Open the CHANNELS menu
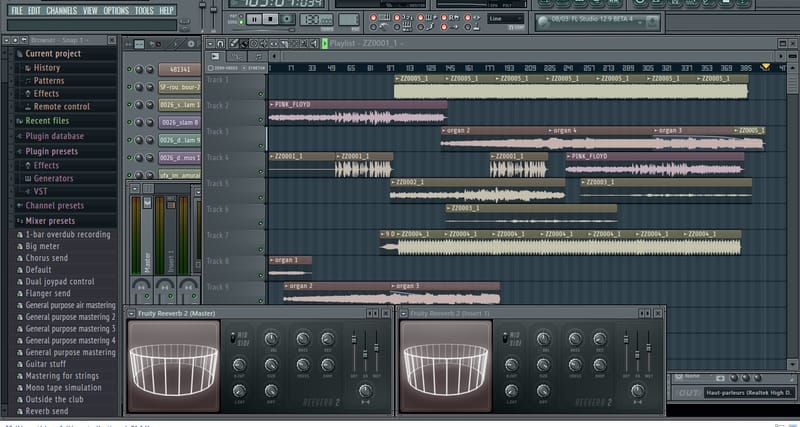 tap(62, 10)
